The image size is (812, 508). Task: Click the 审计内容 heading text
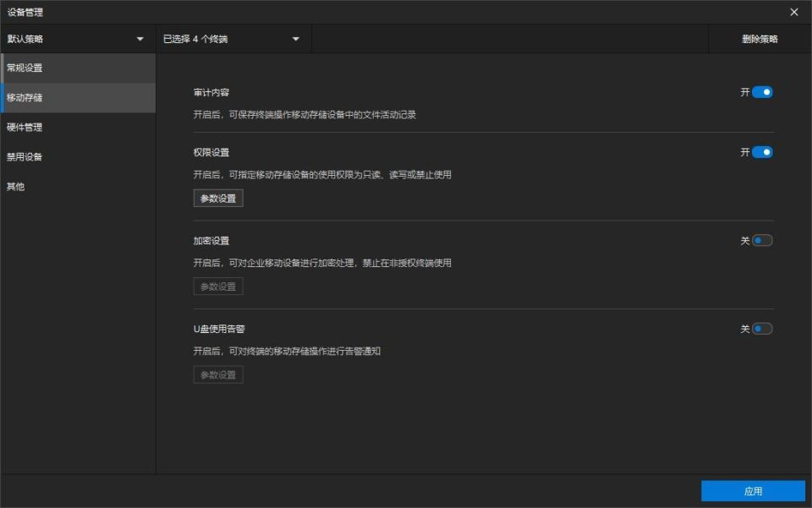tap(211, 93)
